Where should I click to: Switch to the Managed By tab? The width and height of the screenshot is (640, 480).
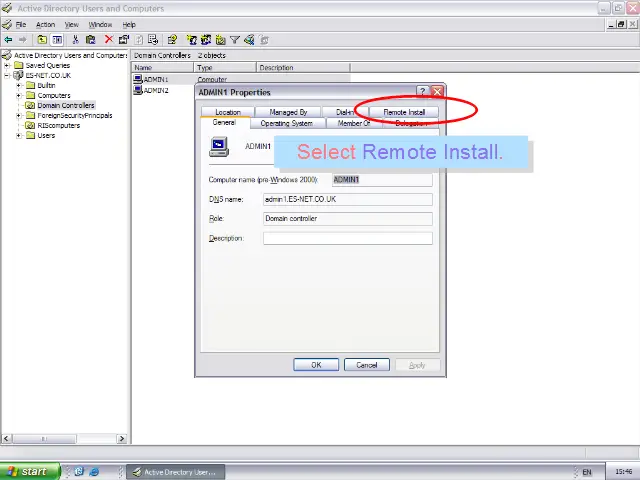(288, 112)
